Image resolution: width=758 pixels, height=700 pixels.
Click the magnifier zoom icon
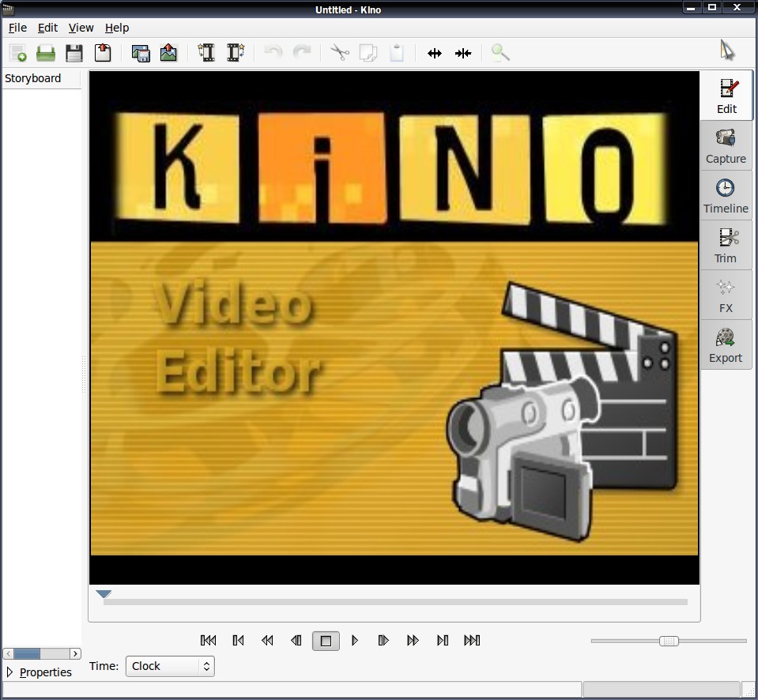(x=500, y=52)
